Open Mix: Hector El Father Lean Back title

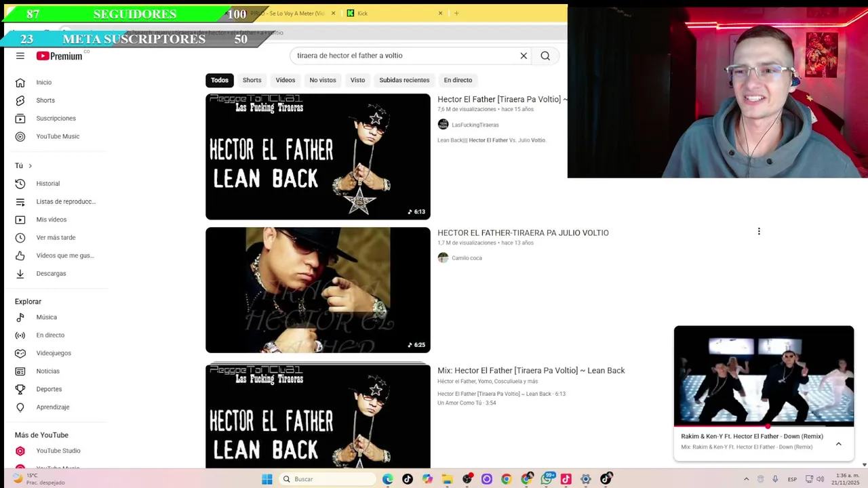tap(531, 370)
